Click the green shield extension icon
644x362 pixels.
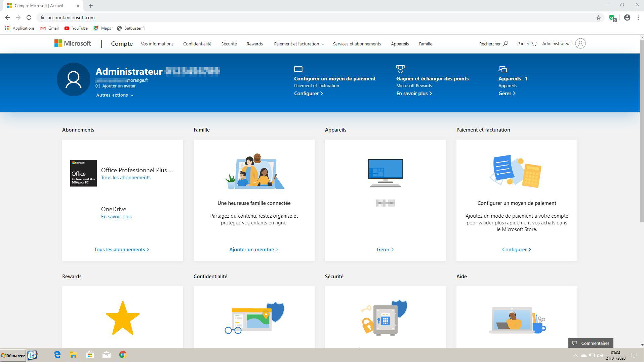[612, 18]
